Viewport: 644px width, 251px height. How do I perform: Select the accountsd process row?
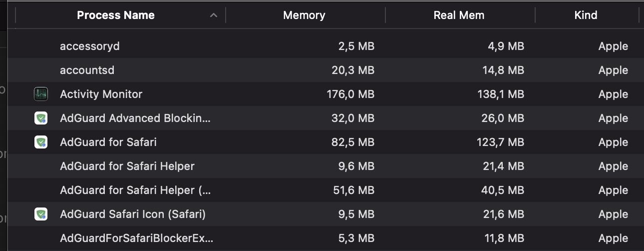pyautogui.click(x=87, y=70)
